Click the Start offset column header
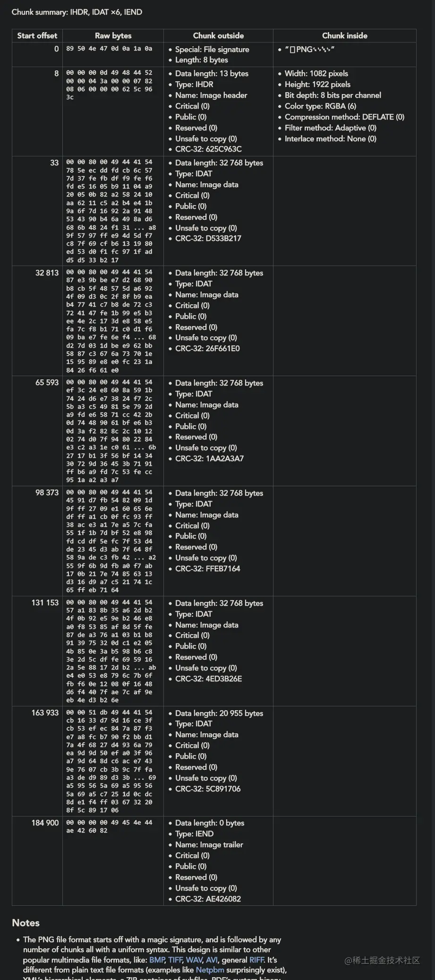 [37, 35]
